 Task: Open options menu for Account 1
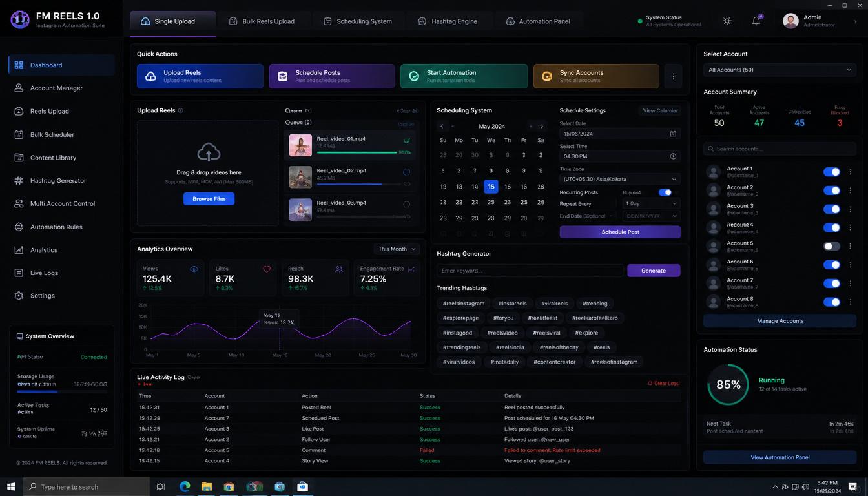pyautogui.click(x=850, y=172)
